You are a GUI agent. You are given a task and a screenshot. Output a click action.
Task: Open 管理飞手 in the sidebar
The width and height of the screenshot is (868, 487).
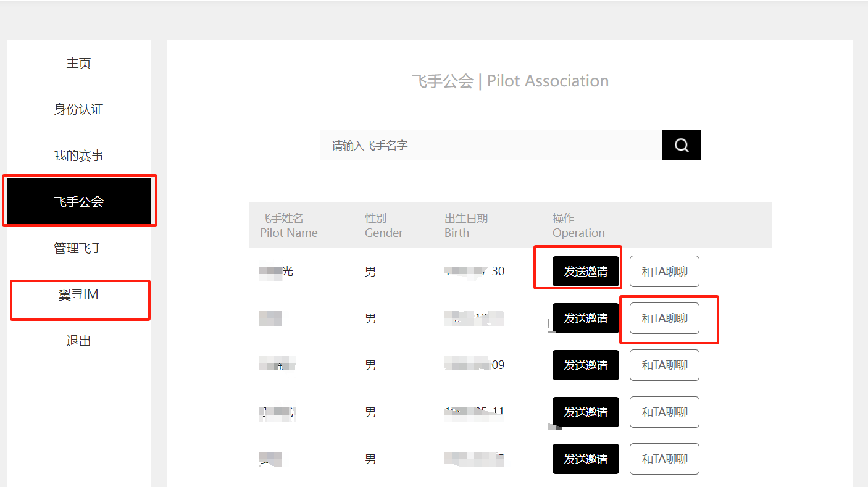(x=78, y=248)
